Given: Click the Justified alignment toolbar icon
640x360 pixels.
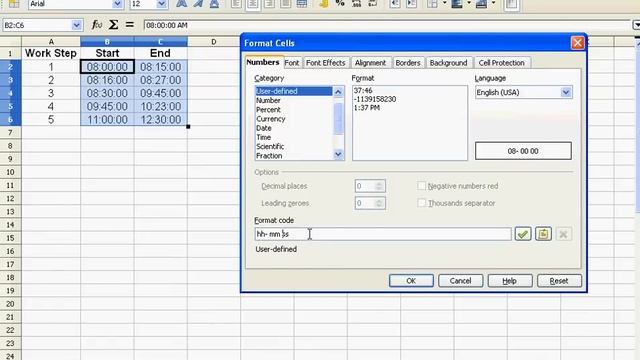Looking at the screenshot, I should pos(285,4).
